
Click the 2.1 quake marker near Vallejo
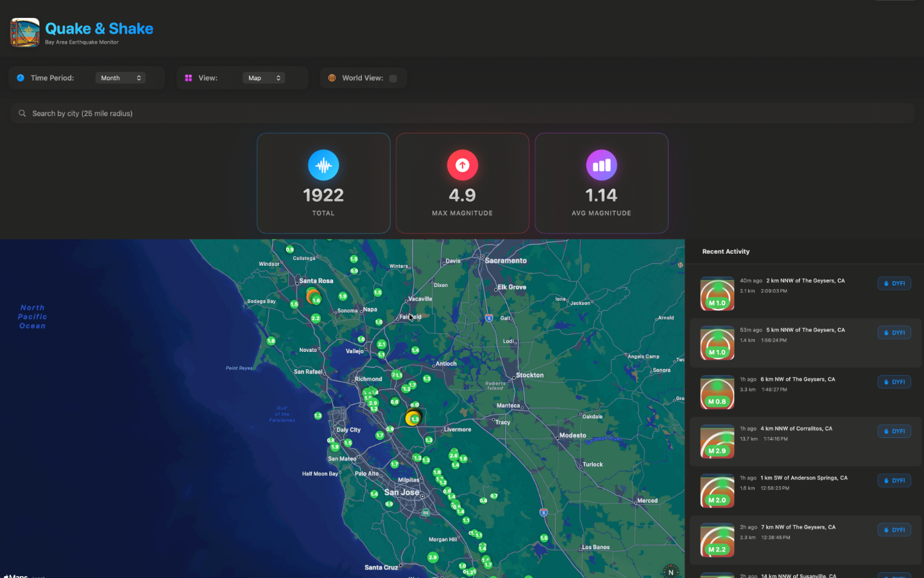(x=382, y=344)
